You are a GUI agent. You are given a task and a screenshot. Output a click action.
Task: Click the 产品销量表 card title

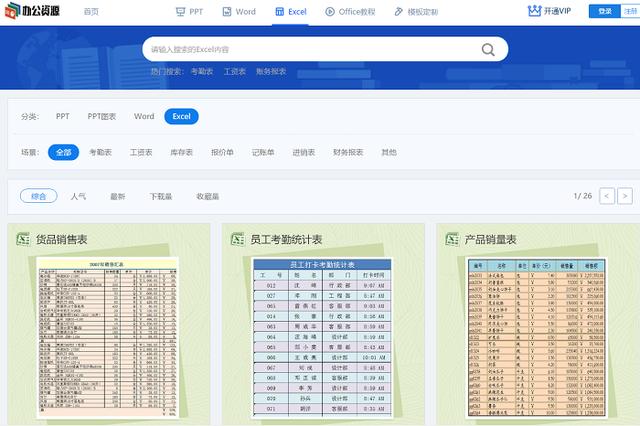pyautogui.click(x=491, y=240)
